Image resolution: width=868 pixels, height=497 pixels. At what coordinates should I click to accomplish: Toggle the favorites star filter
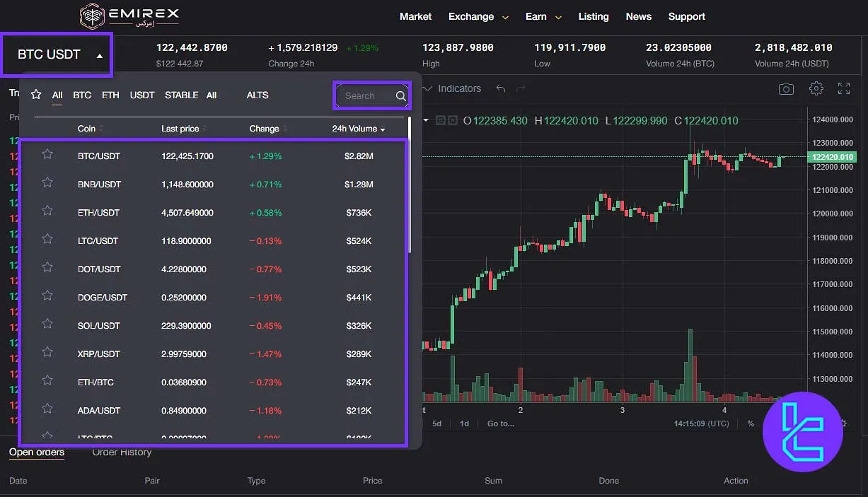[x=35, y=94]
